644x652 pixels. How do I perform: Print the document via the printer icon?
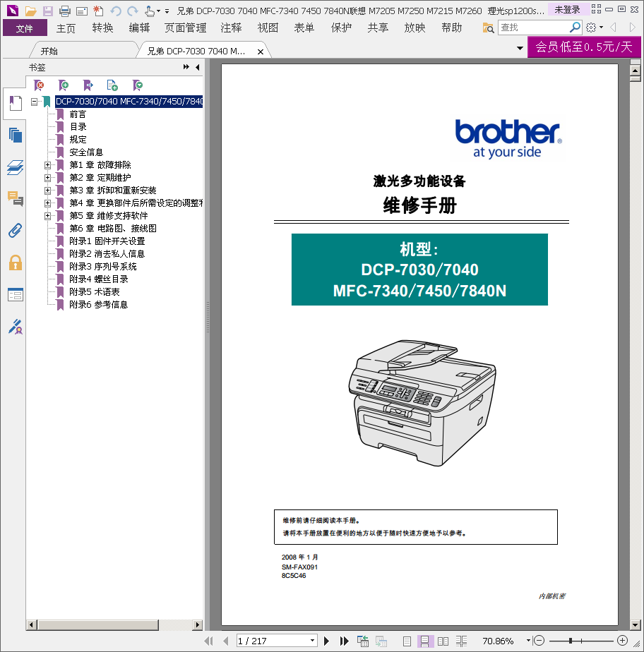64,11
